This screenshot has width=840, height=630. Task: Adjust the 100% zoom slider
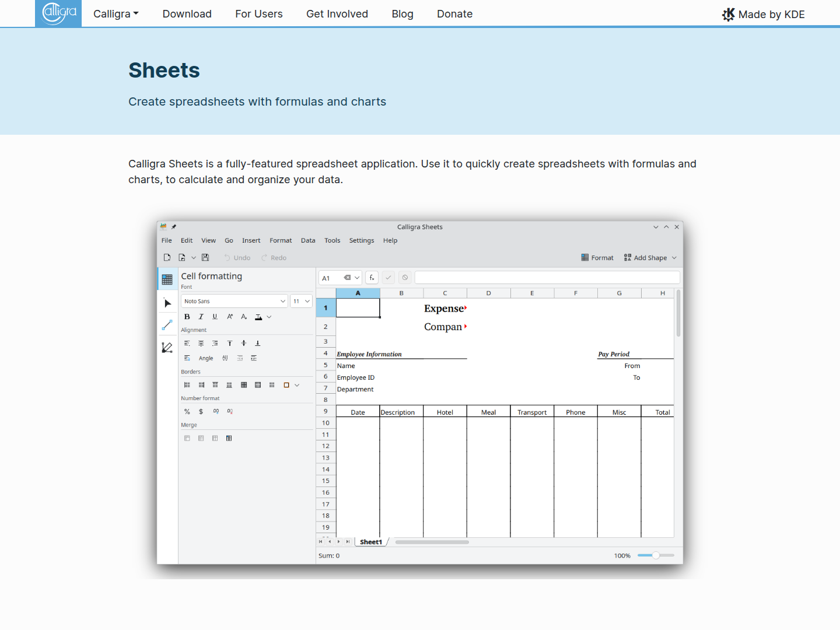tap(656, 555)
